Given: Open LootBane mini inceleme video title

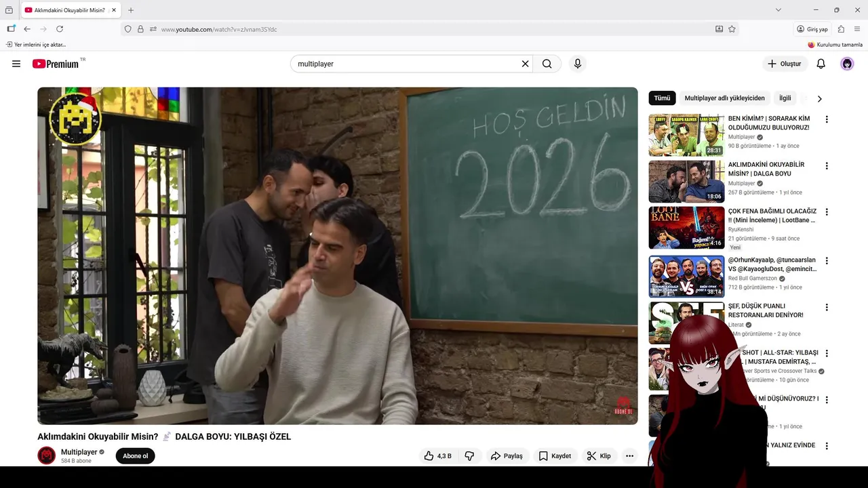Looking at the screenshot, I should click(772, 216).
